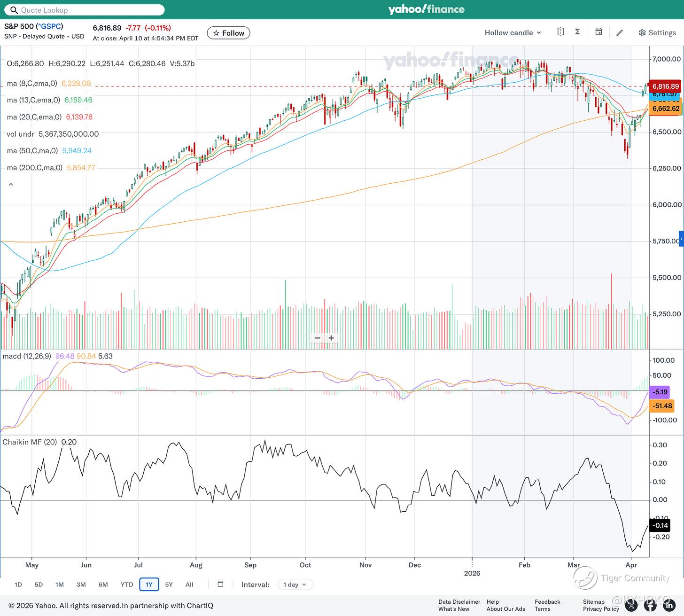Click the 2026 year label on time axis
Viewport: 684px width, 616px height.
(472, 573)
